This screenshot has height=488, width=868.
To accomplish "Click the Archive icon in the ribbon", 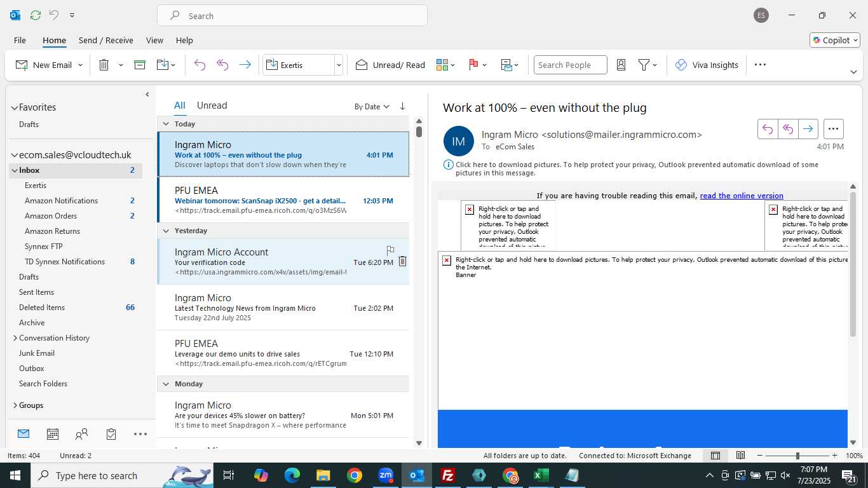I will [x=140, y=65].
